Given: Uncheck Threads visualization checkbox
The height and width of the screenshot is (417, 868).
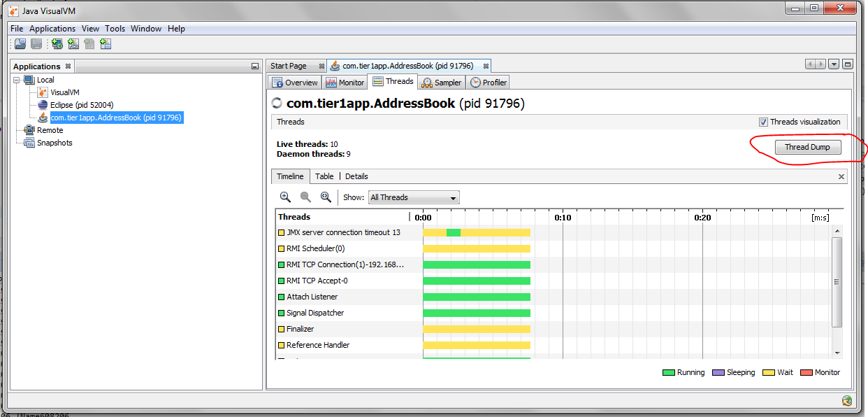Looking at the screenshot, I should click(x=763, y=122).
